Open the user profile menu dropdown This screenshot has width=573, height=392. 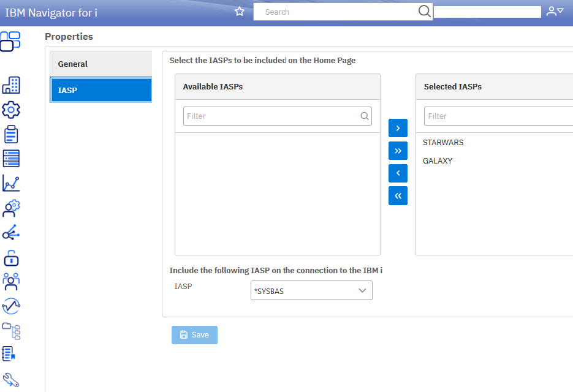[x=555, y=11]
